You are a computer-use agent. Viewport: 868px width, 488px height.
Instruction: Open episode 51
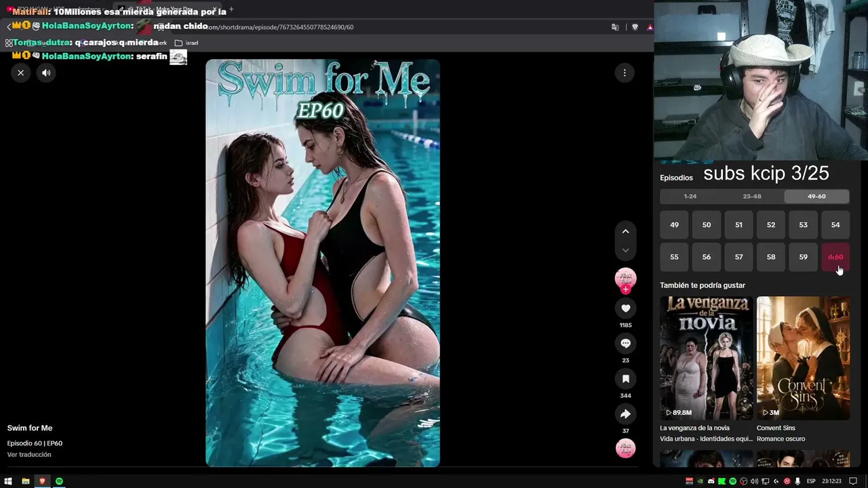[x=738, y=225]
